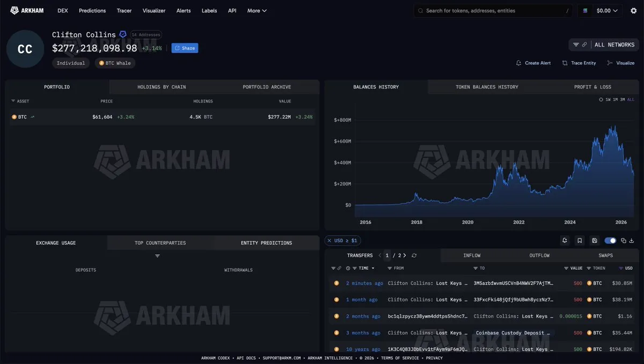Go to next transfers page arrow
The height and width of the screenshot is (364, 644).
pos(404,256)
